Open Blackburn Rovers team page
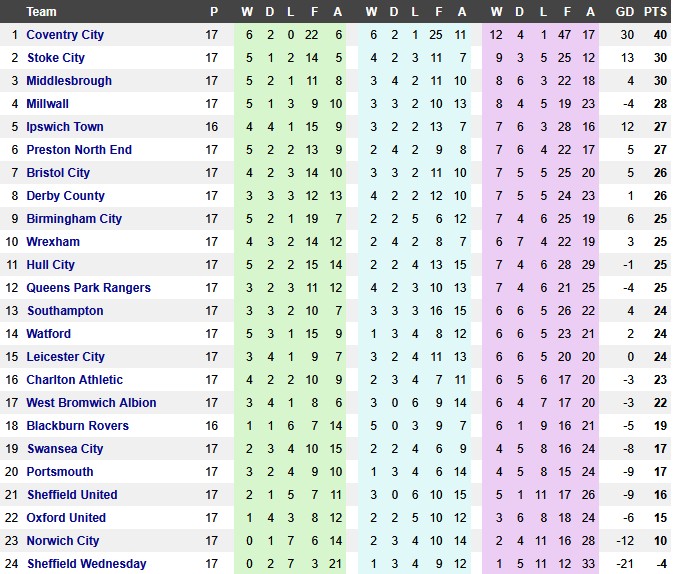The image size is (675, 574). [x=78, y=426]
